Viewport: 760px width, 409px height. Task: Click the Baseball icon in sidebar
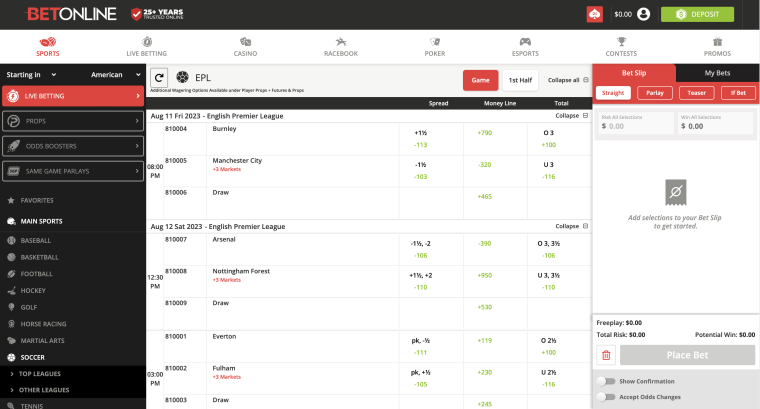(11, 240)
